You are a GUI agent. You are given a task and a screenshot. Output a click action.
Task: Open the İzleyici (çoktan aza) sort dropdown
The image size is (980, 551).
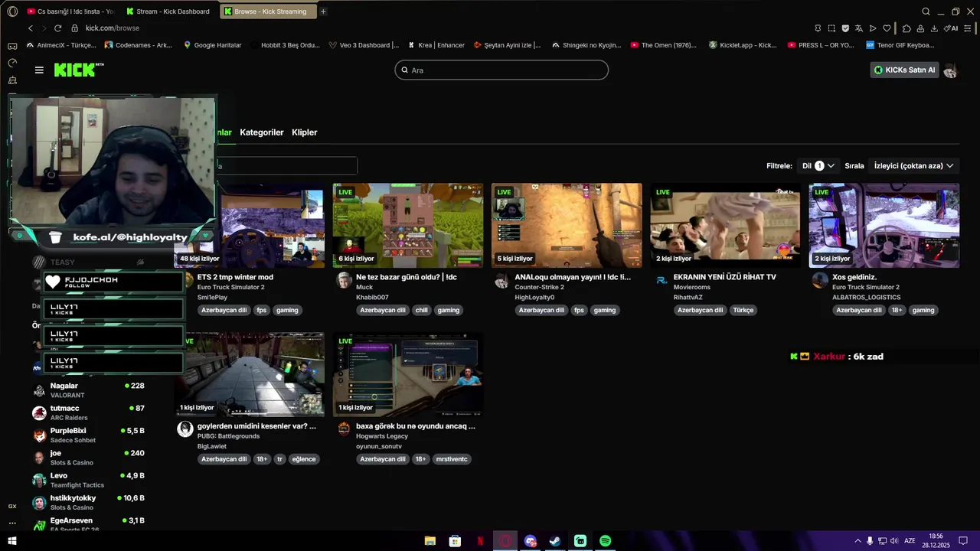tap(913, 165)
